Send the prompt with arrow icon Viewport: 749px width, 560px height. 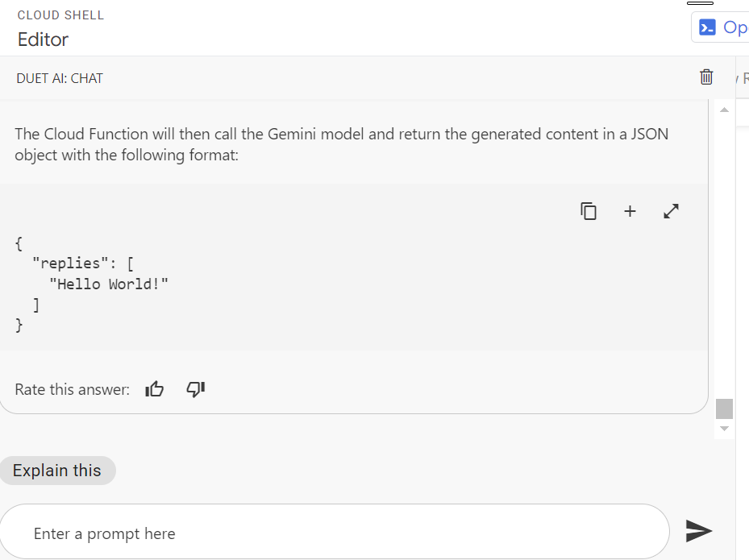(698, 530)
